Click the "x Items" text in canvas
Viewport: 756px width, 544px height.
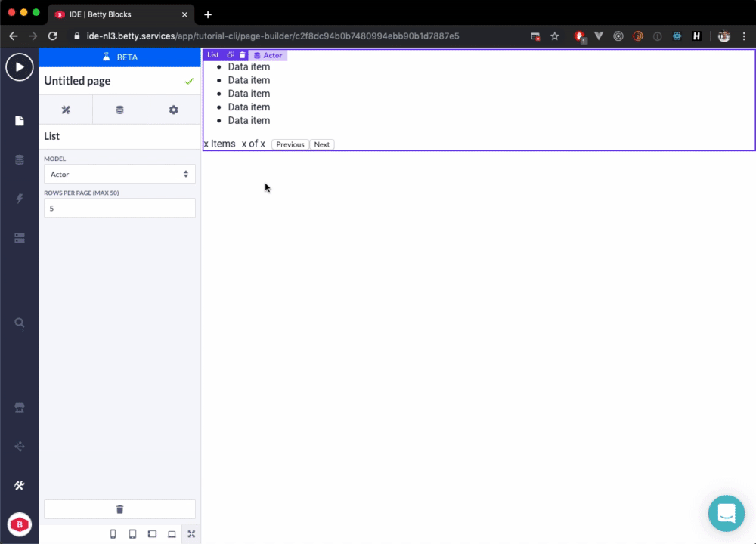point(220,144)
